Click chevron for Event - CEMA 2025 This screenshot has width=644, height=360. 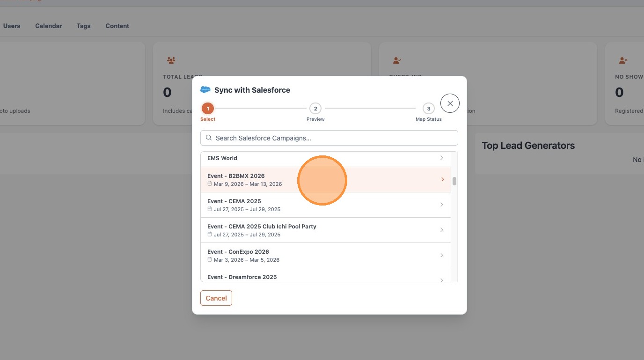pyautogui.click(x=442, y=205)
